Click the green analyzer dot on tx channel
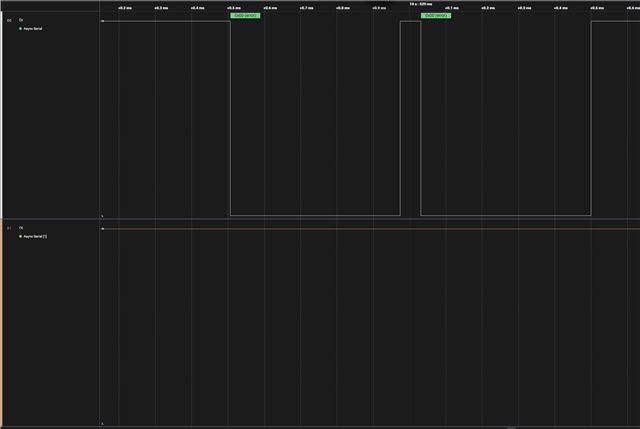This screenshot has width=640, height=429. [20, 29]
